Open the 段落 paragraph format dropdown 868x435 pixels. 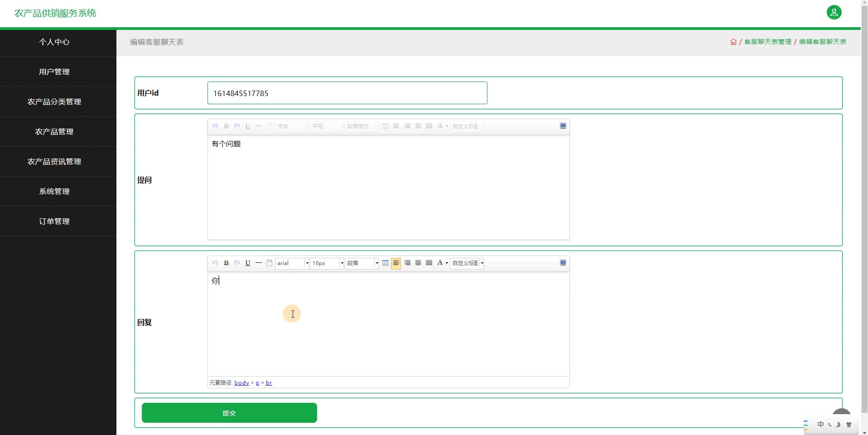tap(362, 263)
